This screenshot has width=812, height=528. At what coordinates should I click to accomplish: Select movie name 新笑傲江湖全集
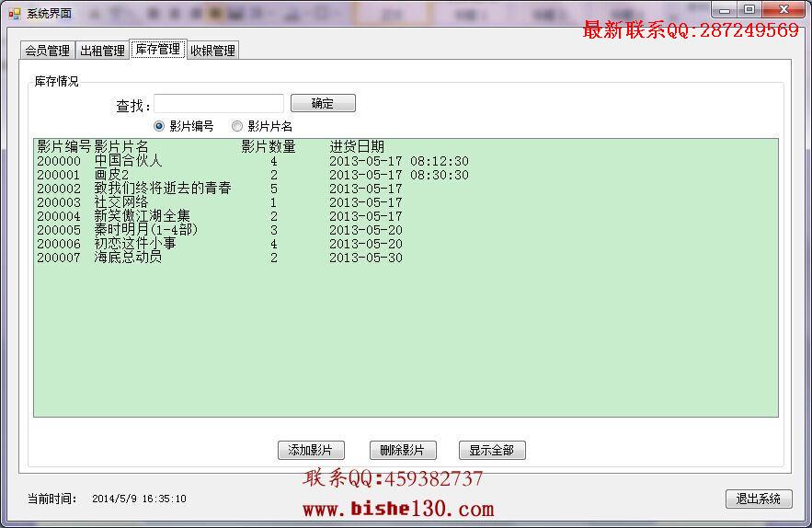click(142, 216)
